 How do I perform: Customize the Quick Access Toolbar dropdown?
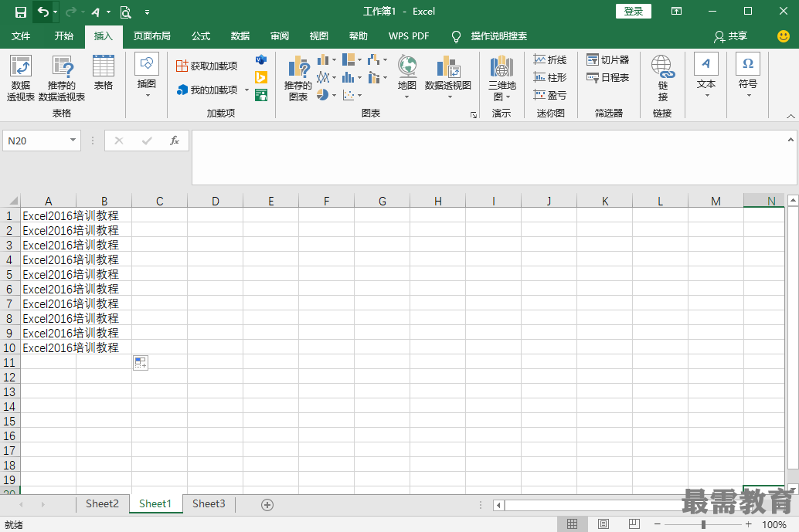tap(147, 12)
